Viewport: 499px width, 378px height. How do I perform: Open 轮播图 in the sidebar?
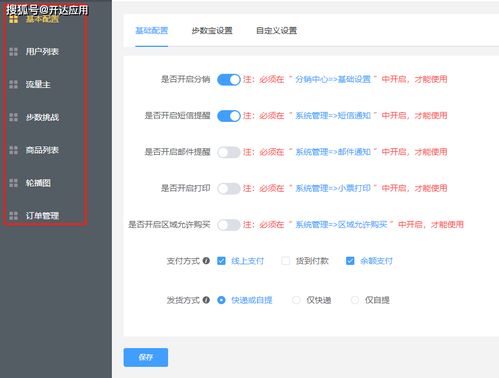(38, 183)
